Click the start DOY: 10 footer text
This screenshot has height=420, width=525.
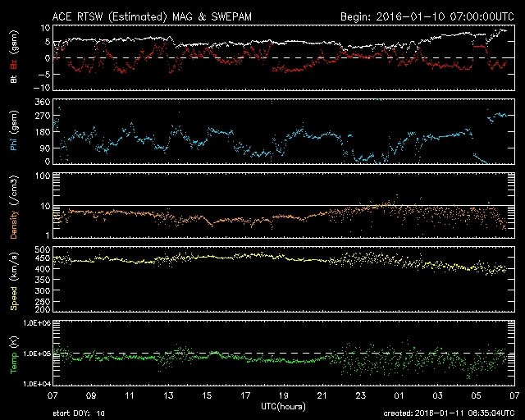[78, 413]
